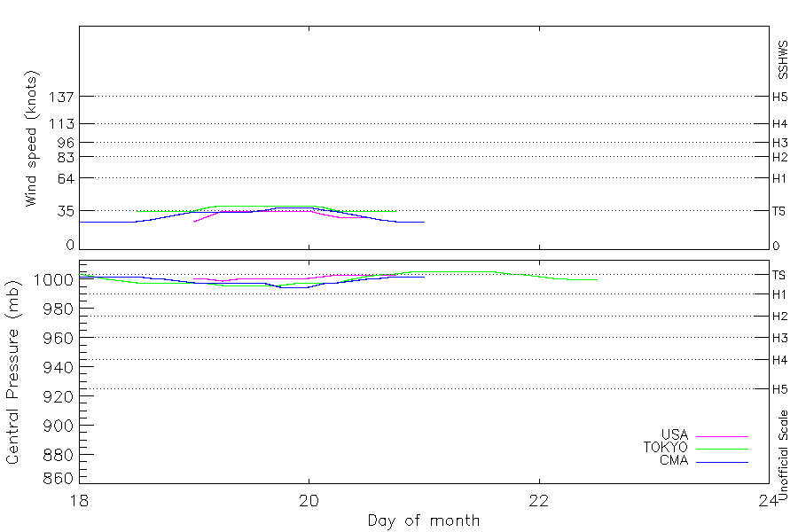Pick day "20" on the x-axis
798x532 pixels.
[x=309, y=501]
